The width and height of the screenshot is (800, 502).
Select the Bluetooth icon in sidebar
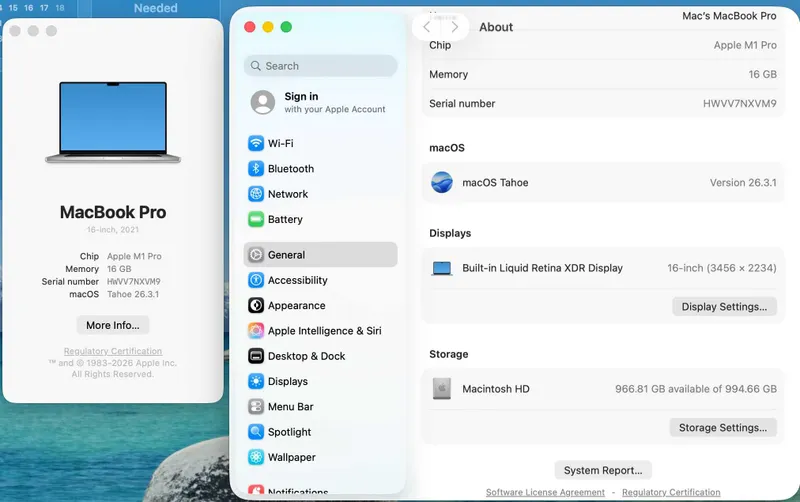pos(256,168)
